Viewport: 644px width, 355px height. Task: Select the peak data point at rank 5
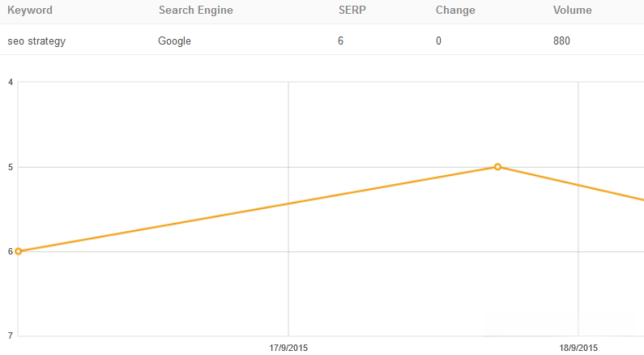497,167
